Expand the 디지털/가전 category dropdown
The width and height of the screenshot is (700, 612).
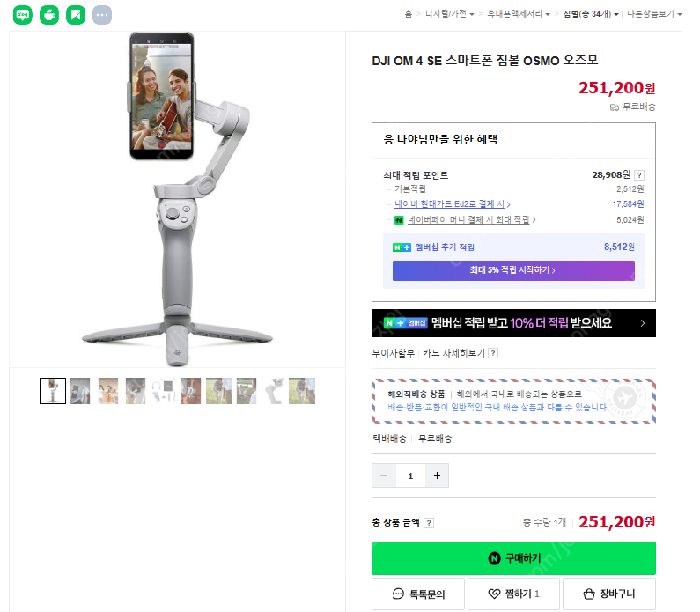click(x=450, y=14)
